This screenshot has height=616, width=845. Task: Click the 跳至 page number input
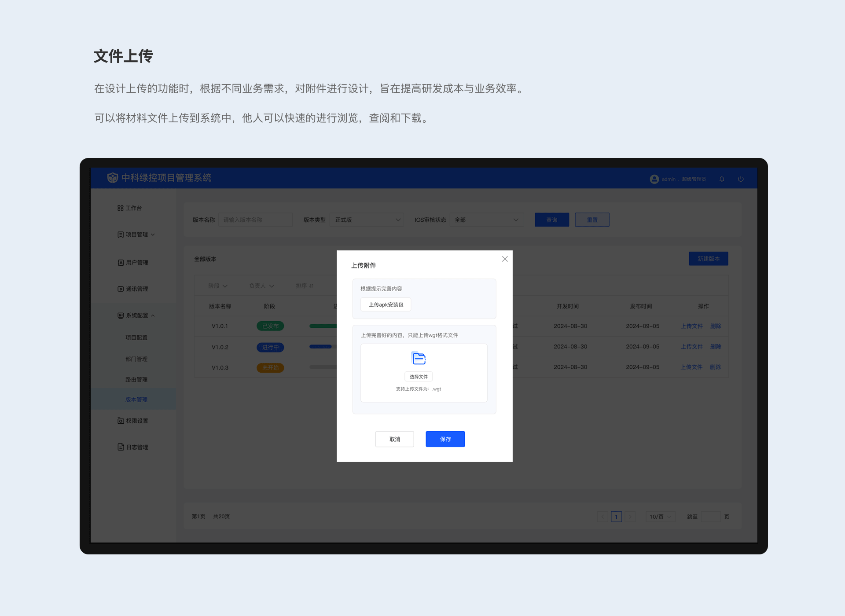(711, 517)
